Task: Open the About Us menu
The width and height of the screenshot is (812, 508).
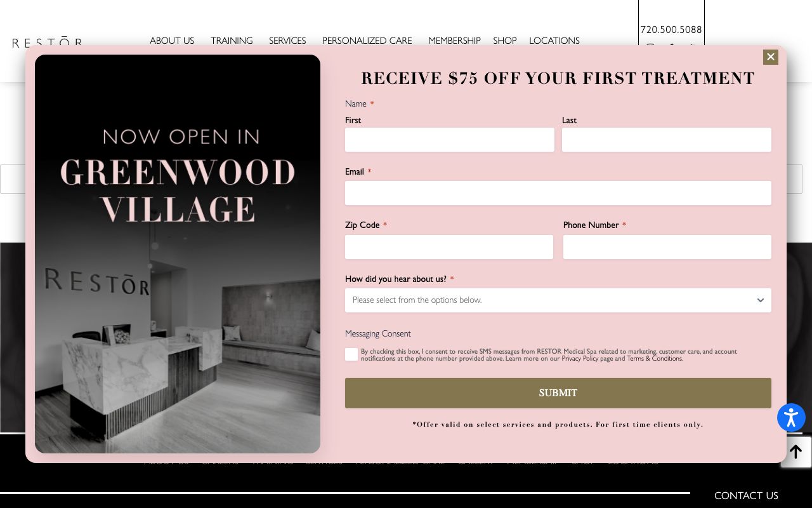Action: [x=172, y=41]
